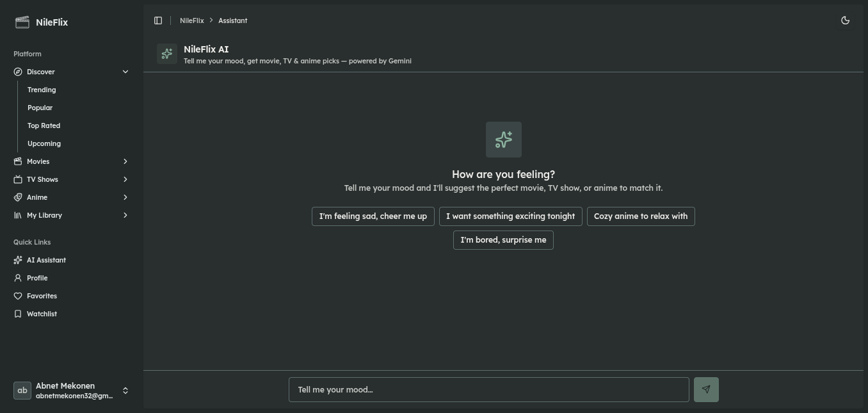
Task: Open Top Rated in sidebar
Action: (x=44, y=126)
